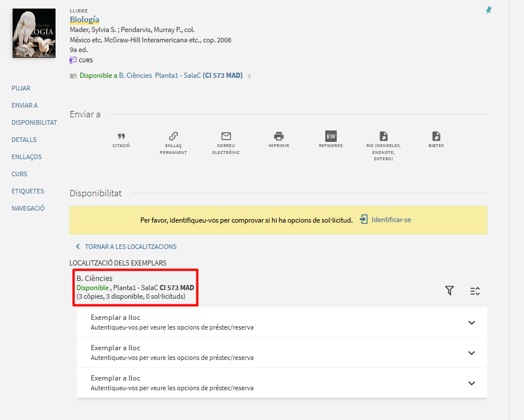Expand the third Exemplar a lloc row
The width and height of the screenshot is (524, 420).
tap(471, 383)
